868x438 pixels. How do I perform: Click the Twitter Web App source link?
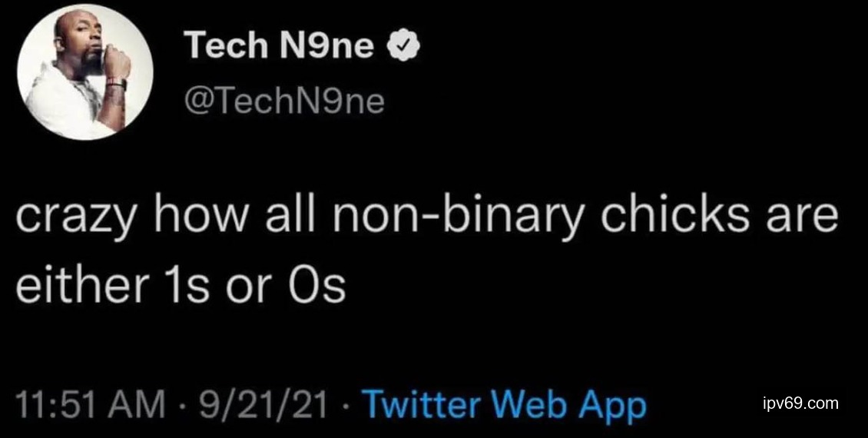pos(504,403)
